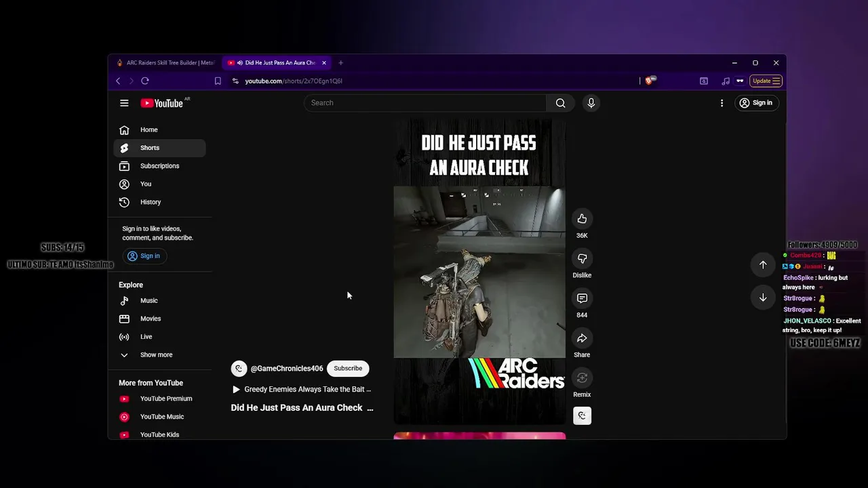
Task: Click the music note playlist icon
Action: pos(726,81)
